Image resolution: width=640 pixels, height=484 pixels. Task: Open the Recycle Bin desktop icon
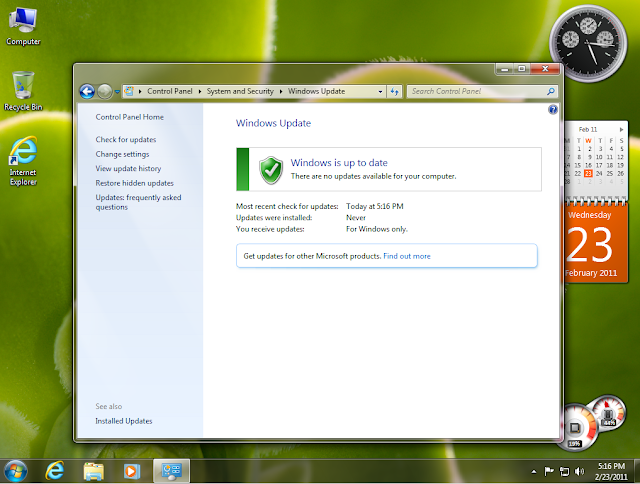[x=23, y=91]
